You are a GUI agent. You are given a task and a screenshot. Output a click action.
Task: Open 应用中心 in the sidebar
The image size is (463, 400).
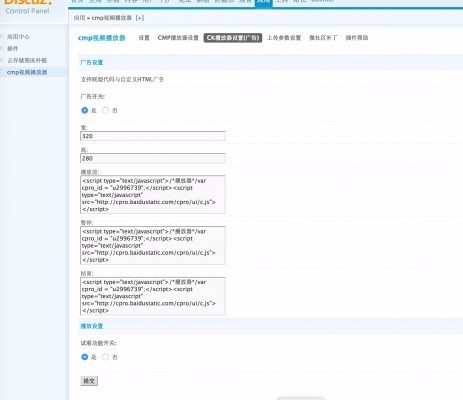(x=18, y=37)
